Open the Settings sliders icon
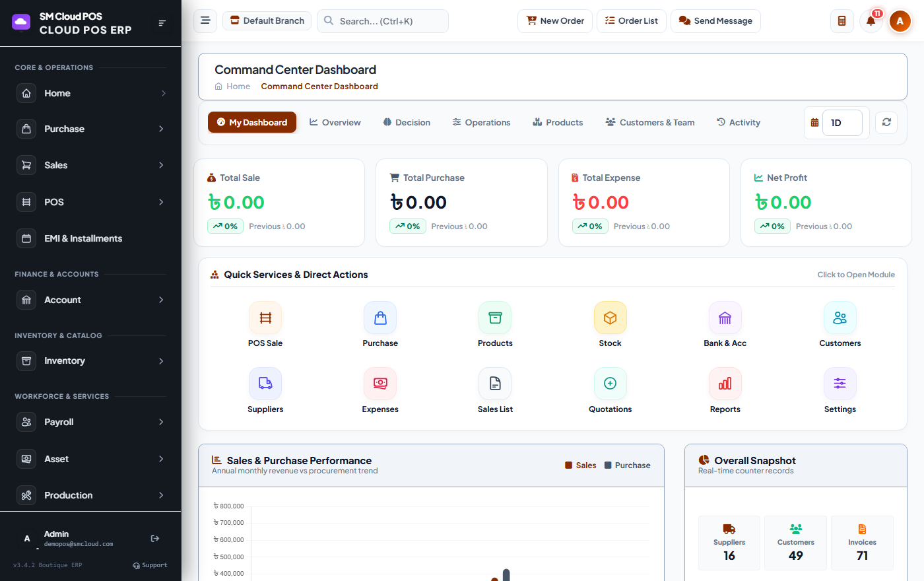This screenshot has width=924, height=581. [x=840, y=384]
